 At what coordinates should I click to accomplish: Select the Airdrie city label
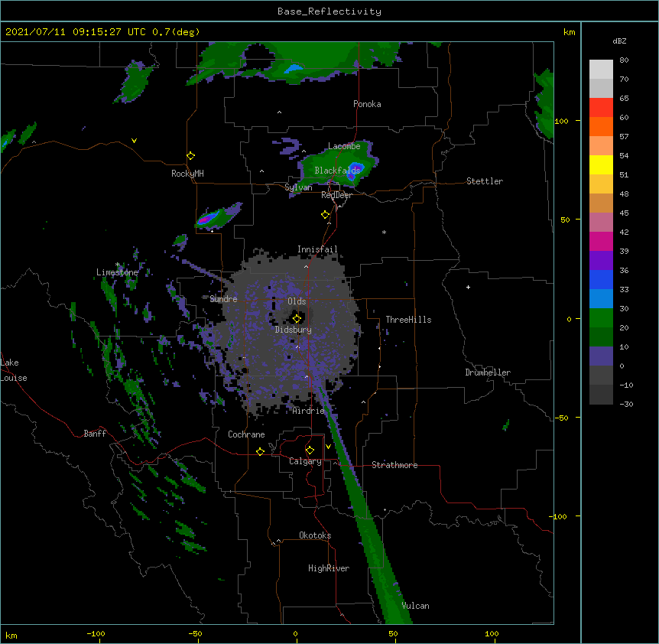coord(309,411)
